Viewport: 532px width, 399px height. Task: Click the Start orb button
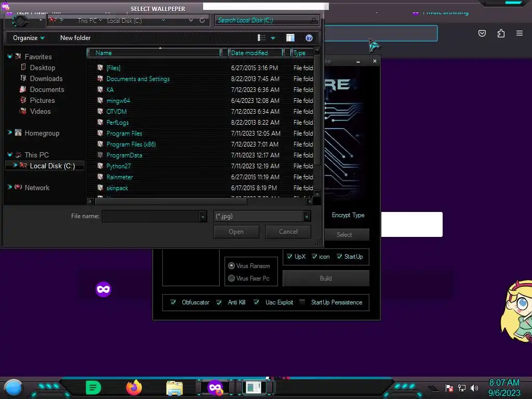coord(13,388)
